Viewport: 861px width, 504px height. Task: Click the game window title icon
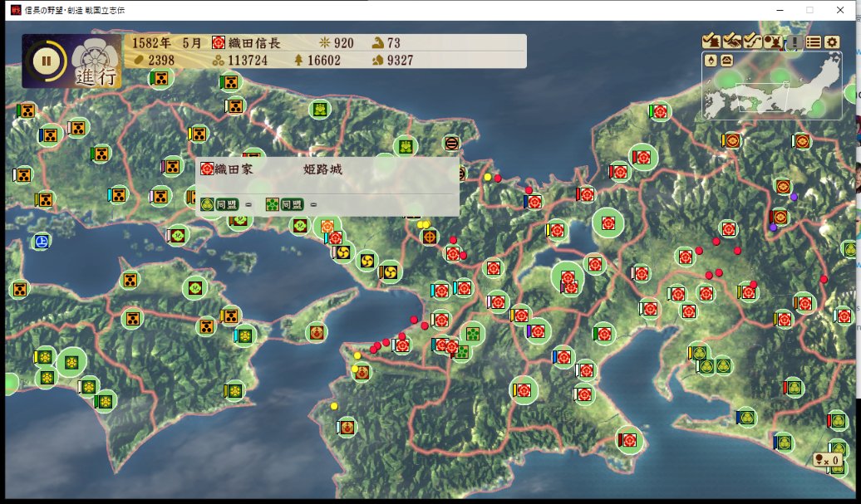point(16,10)
